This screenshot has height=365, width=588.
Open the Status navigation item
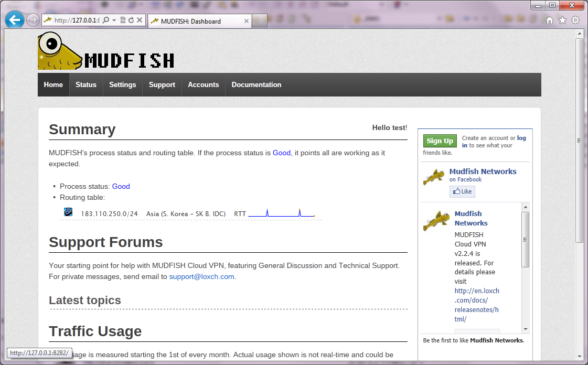[86, 84]
